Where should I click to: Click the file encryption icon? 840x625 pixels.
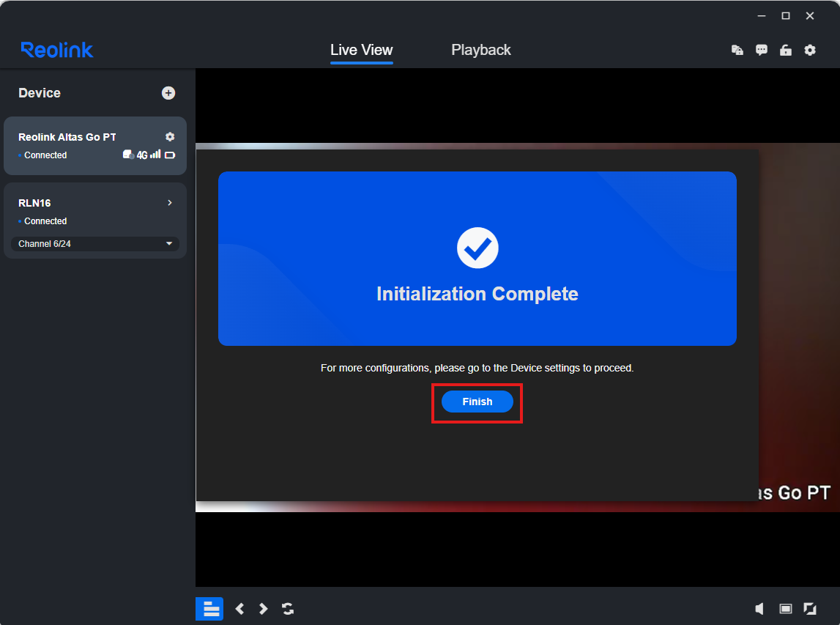(x=737, y=50)
